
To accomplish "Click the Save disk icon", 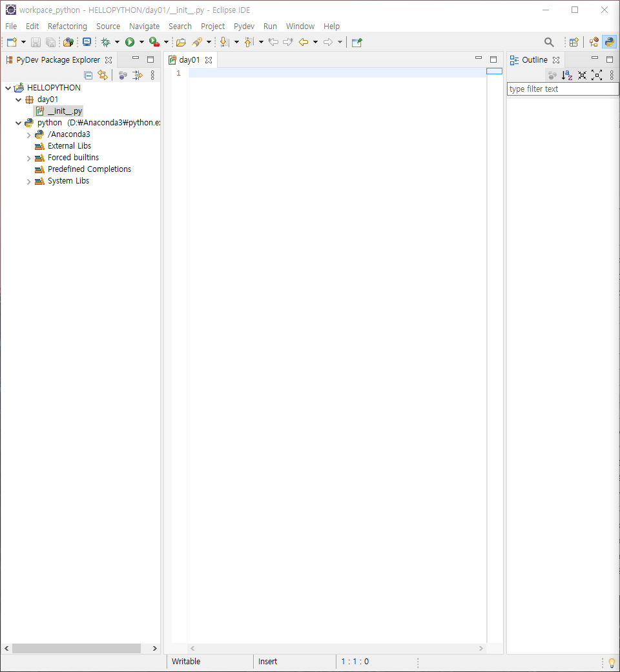I will point(36,42).
